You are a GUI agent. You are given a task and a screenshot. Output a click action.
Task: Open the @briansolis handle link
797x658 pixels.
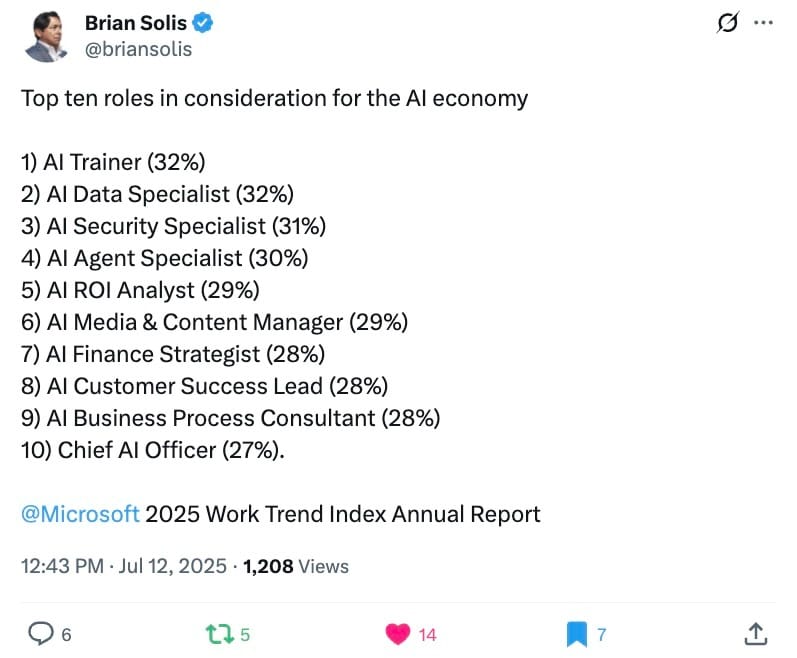tap(138, 49)
